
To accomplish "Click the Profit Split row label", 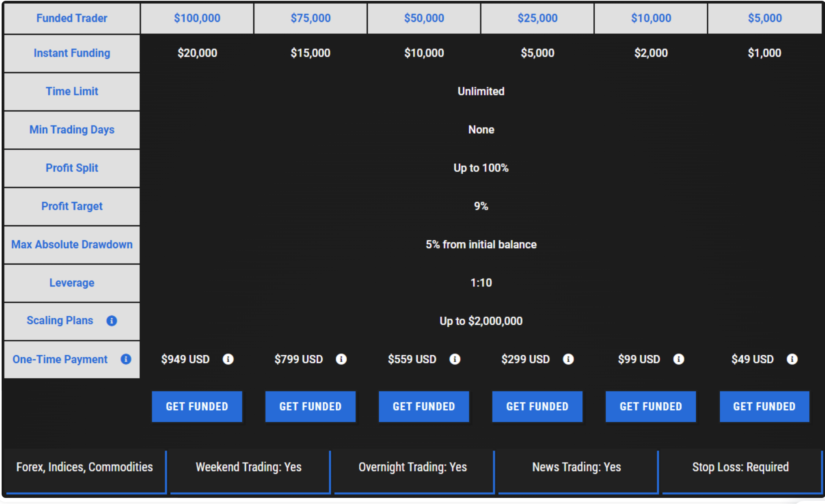I will tap(72, 168).
